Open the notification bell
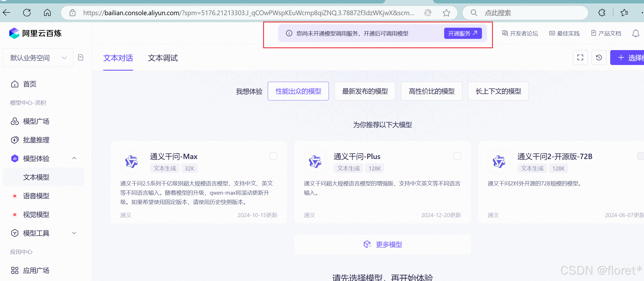This screenshot has height=281, width=644. (x=635, y=33)
